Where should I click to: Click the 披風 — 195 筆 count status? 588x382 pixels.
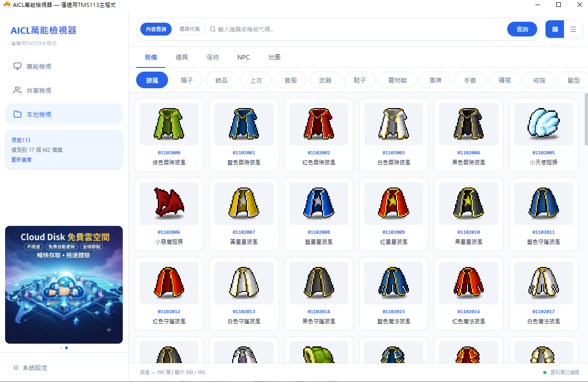(x=155, y=372)
